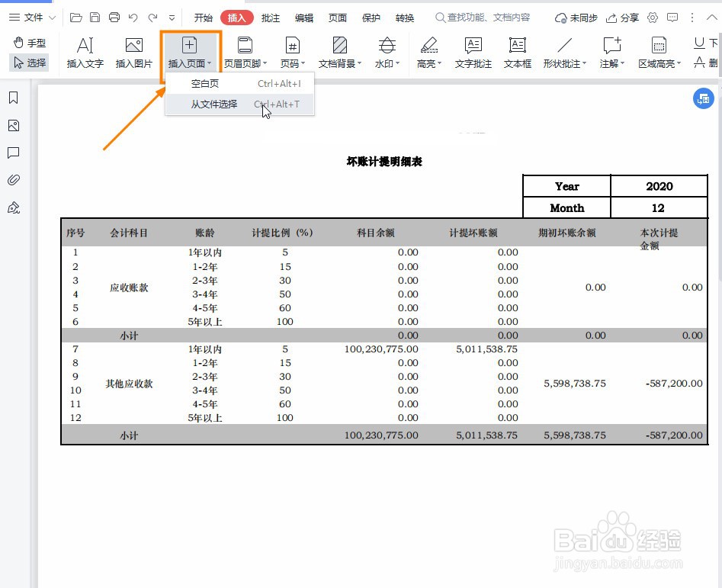Open the 页眉页脚 dropdown
Viewport: 722px width, 588px height.
coord(245,53)
